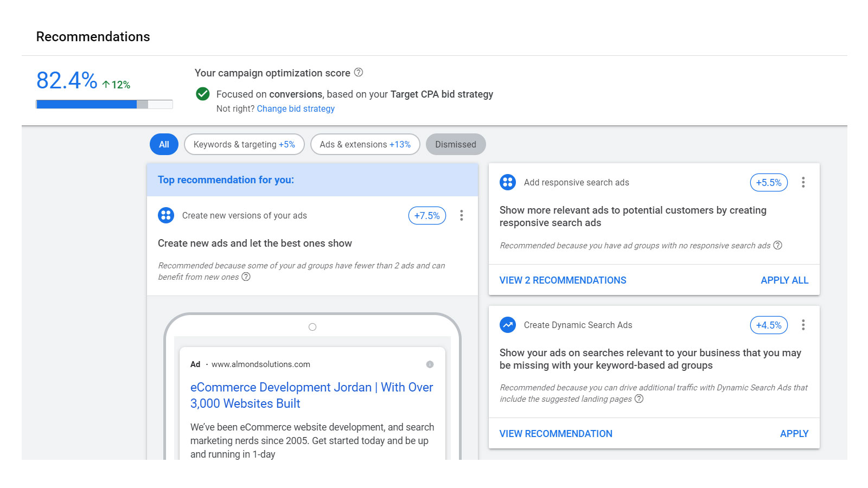The height and width of the screenshot is (488, 868).
Task: Click the optimization score progress bar
Action: click(104, 104)
